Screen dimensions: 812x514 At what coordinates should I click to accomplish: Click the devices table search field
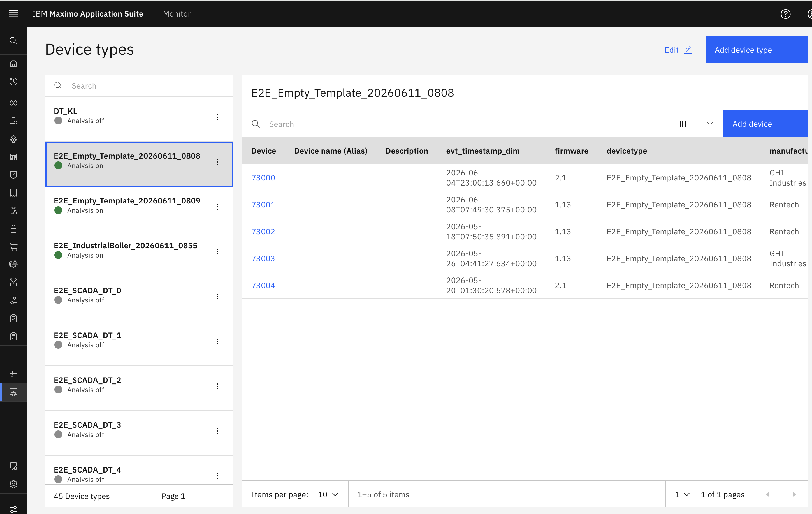click(455, 124)
